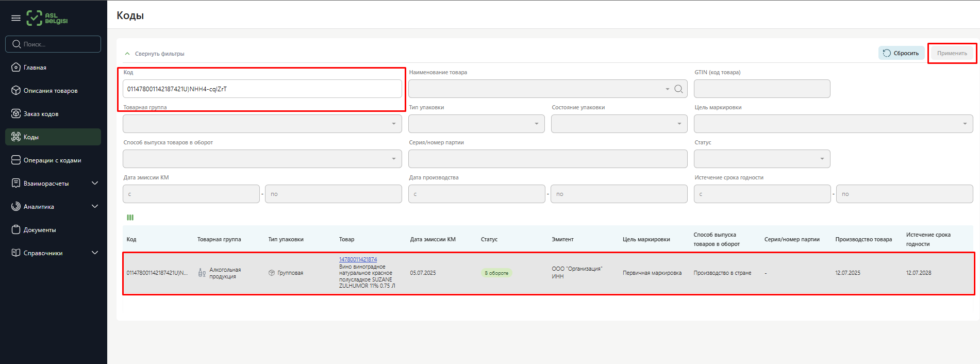Screen dimensions: 980x364
Task: Click the ASL Belgisi logo
Action: click(x=47, y=18)
